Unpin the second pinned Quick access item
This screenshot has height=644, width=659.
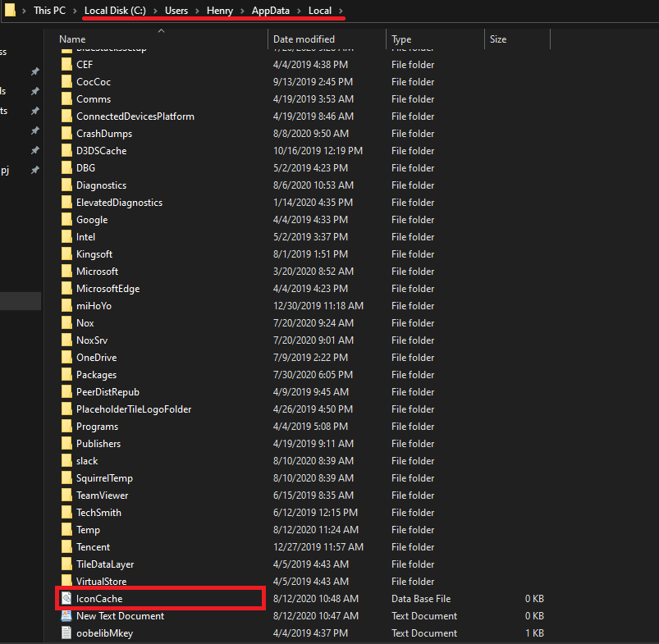pos(34,91)
